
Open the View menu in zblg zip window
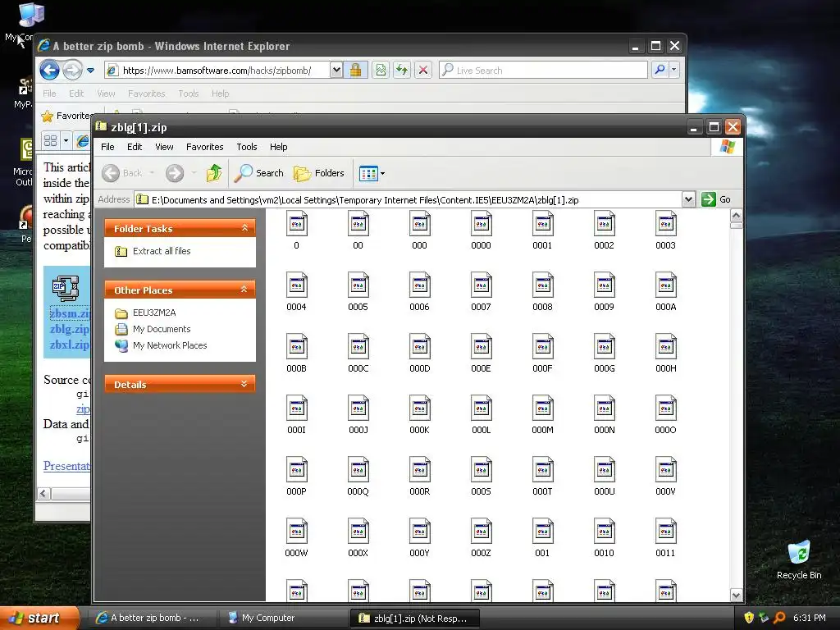(x=164, y=147)
